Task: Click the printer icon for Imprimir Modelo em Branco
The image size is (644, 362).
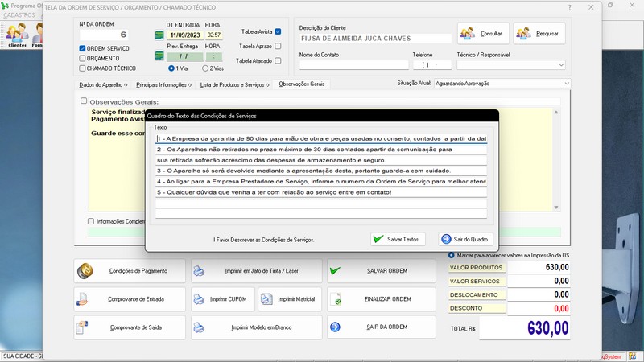Action: 199,327
